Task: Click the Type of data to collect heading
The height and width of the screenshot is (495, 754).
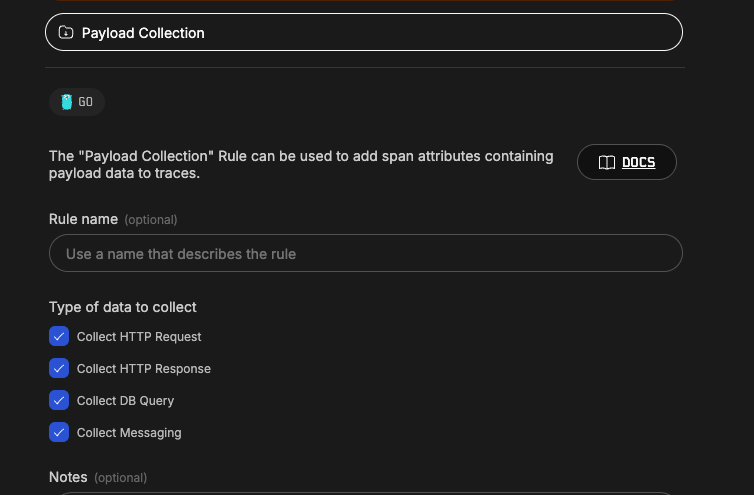Action: [123, 307]
